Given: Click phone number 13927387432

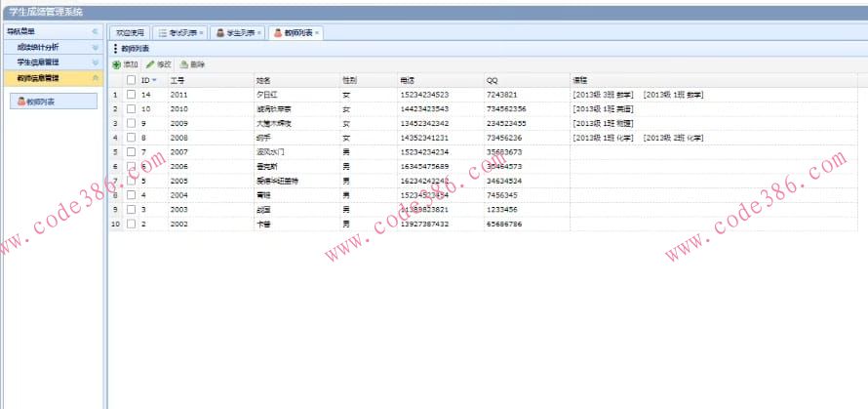Looking at the screenshot, I should (x=424, y=224).
